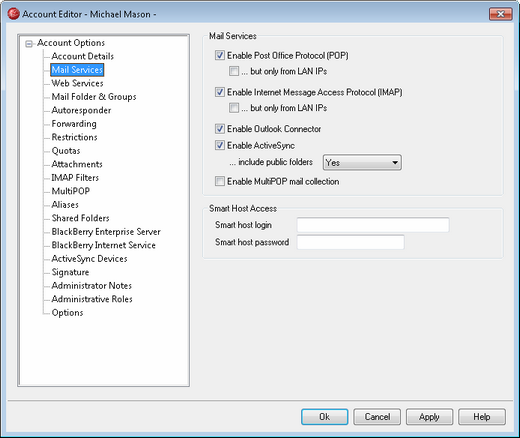Check IMAP 'but only from LAN IPs'
The height and width of the screenshot is (438, 520).
click(x=234, y=108)
